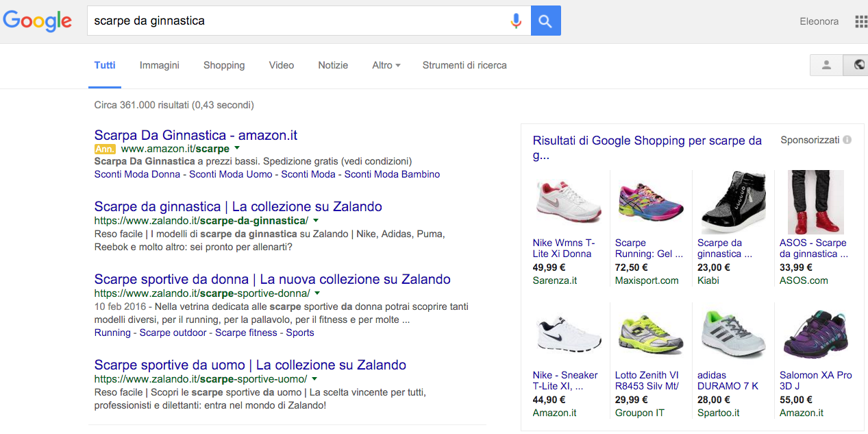The image size is (868, 434).
Task: Start voice search with microphone icon
Action: coord(516,21)
